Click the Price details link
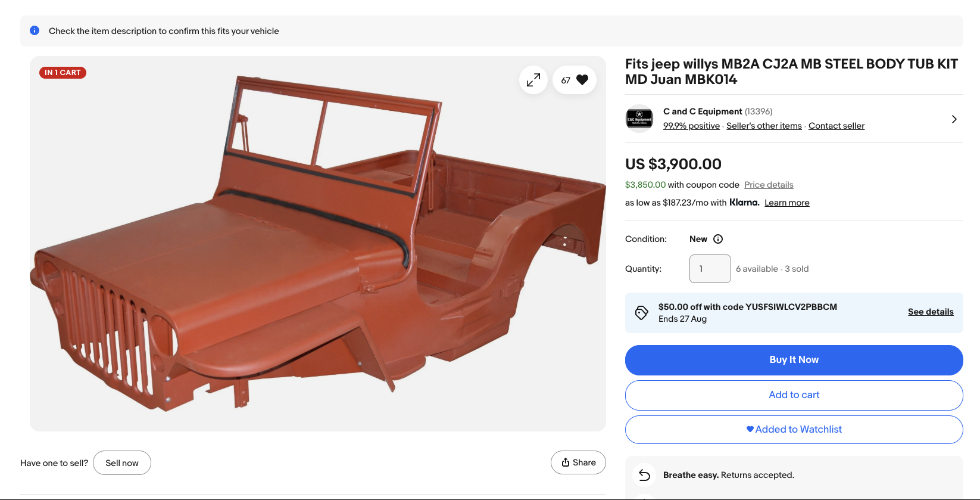This screenshot has height=500, width=980. [769, 185]
